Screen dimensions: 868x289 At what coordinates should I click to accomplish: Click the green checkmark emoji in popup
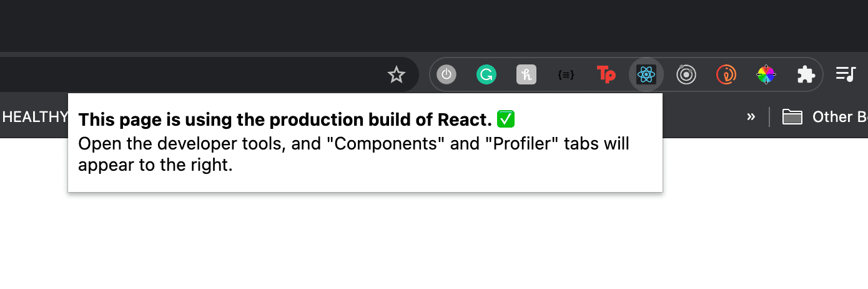pyautogui.click(x=505, y=119)
